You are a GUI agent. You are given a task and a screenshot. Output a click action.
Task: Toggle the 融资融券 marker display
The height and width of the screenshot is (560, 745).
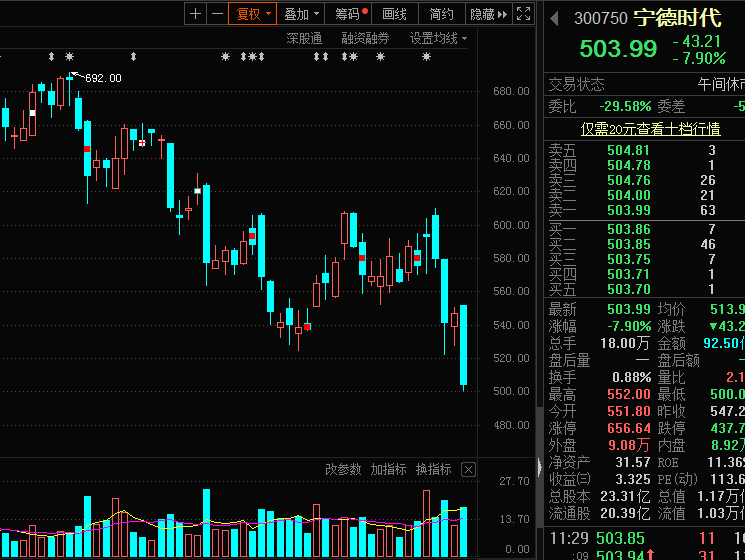pyautogui.click(x=365, y=39)
